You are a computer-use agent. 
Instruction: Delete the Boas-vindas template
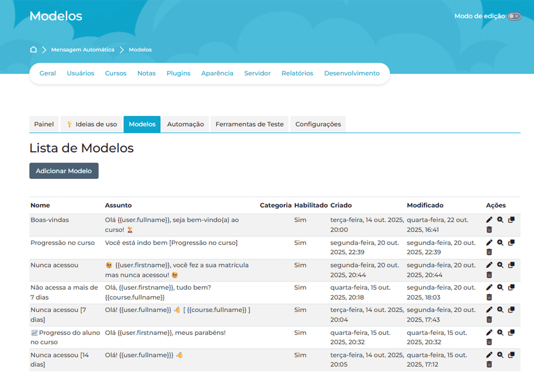[489, 230]
